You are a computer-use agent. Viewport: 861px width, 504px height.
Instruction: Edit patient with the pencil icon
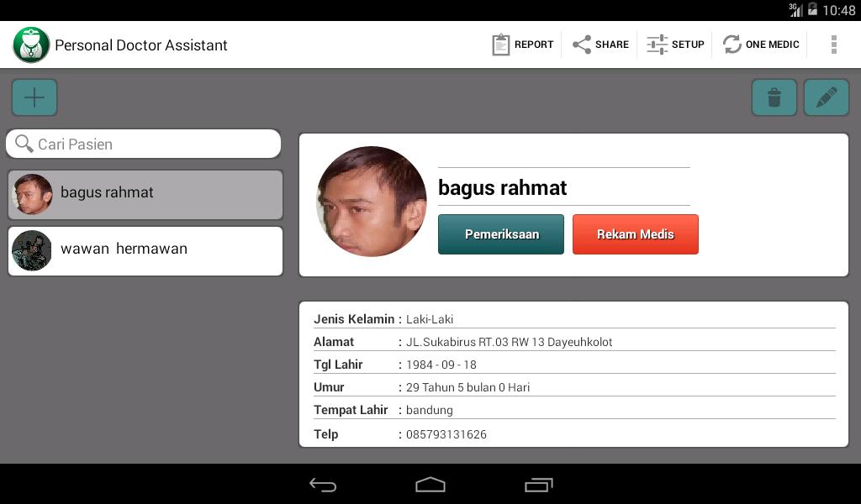point(826,98)
